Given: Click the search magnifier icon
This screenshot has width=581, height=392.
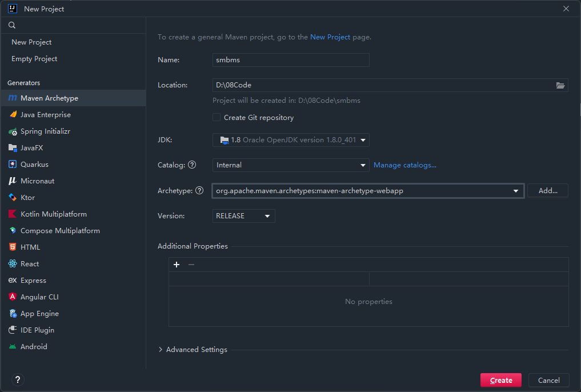Looking at the screenshot, I should pos(12,25).
